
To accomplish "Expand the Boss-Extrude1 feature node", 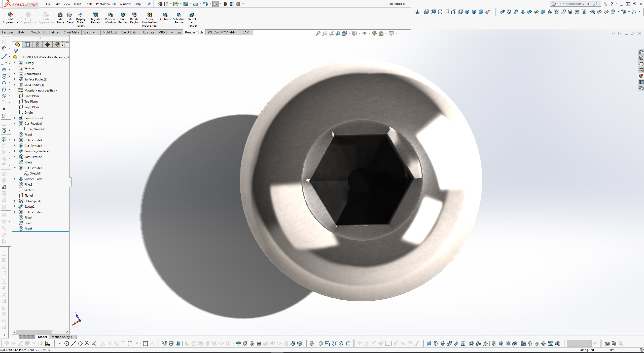I will click(x=15, y=118).
